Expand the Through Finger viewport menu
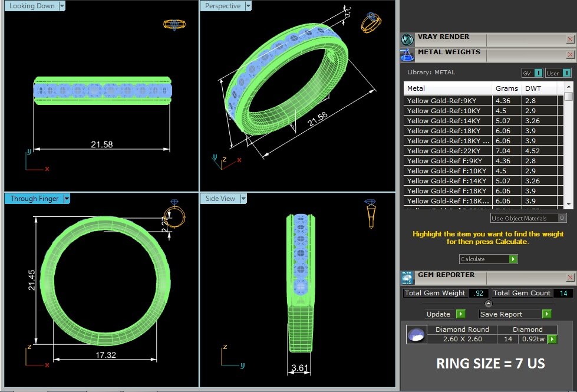 (67, 199)
